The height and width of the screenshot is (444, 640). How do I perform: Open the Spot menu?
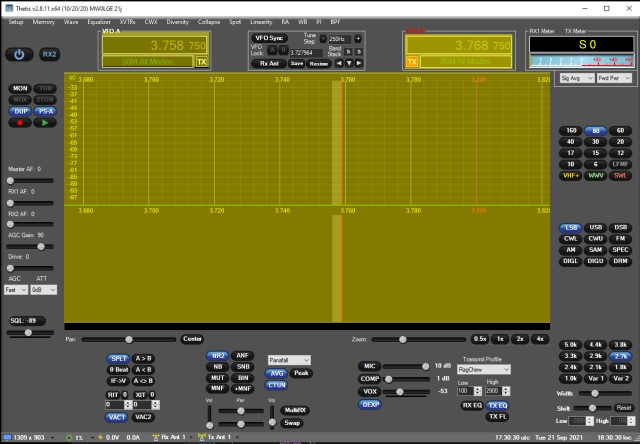point(235,22)
